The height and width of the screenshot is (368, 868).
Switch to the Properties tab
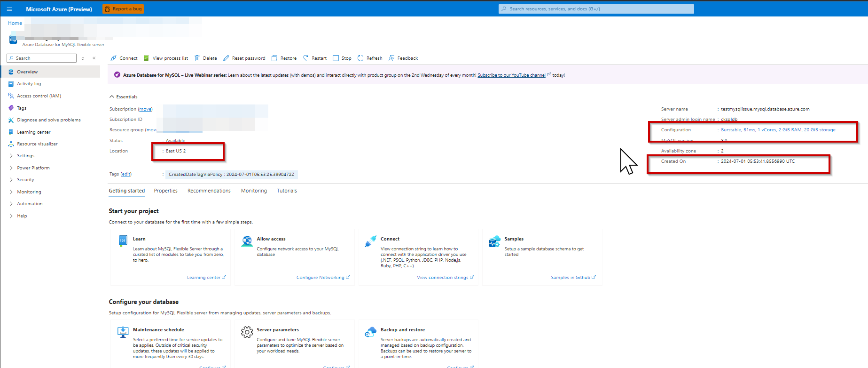coord(165,191)
